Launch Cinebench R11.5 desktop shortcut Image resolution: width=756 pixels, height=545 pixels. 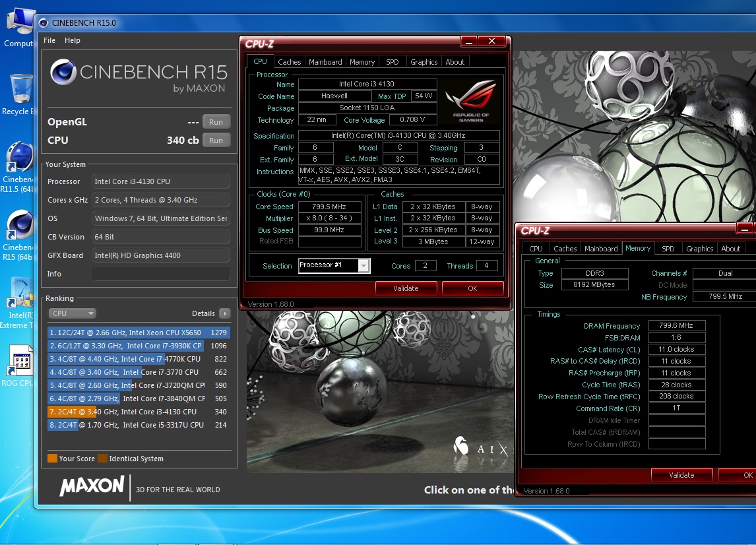17,167
